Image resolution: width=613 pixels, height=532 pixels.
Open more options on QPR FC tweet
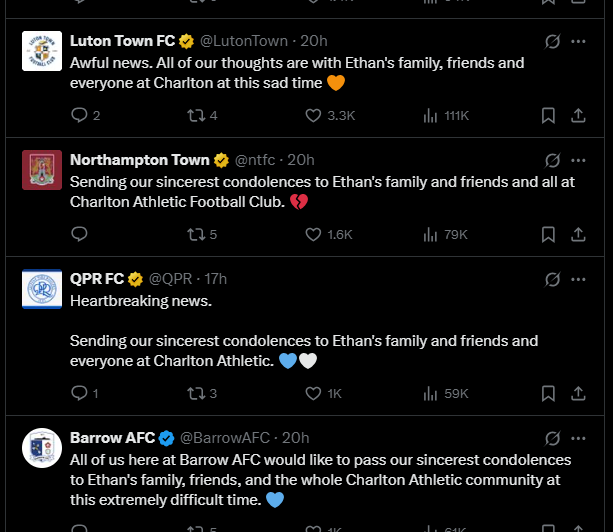[x=578, y=279]
